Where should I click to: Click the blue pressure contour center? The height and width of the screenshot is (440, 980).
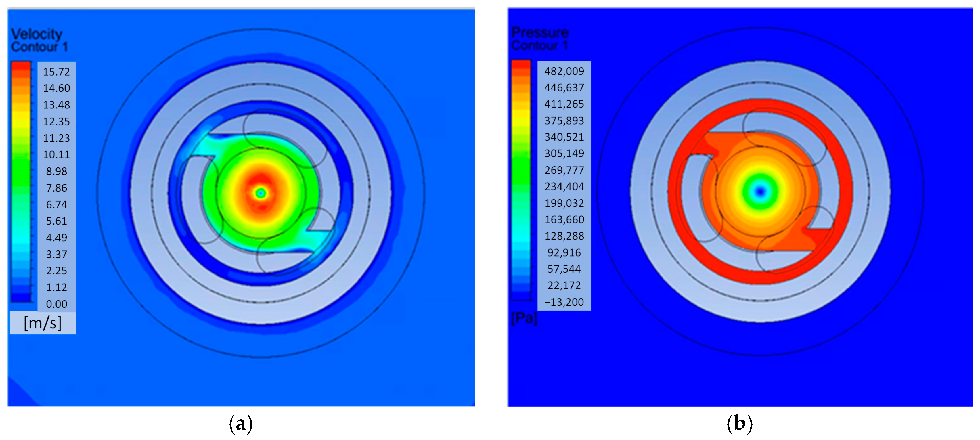coord(760,192)
